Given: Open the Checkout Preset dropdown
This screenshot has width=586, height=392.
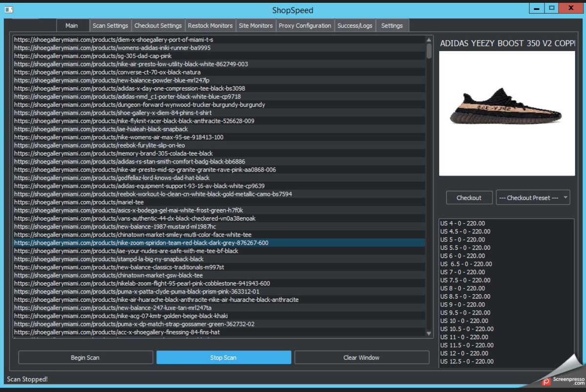Looking at the screenshot, I should point(533,197).
